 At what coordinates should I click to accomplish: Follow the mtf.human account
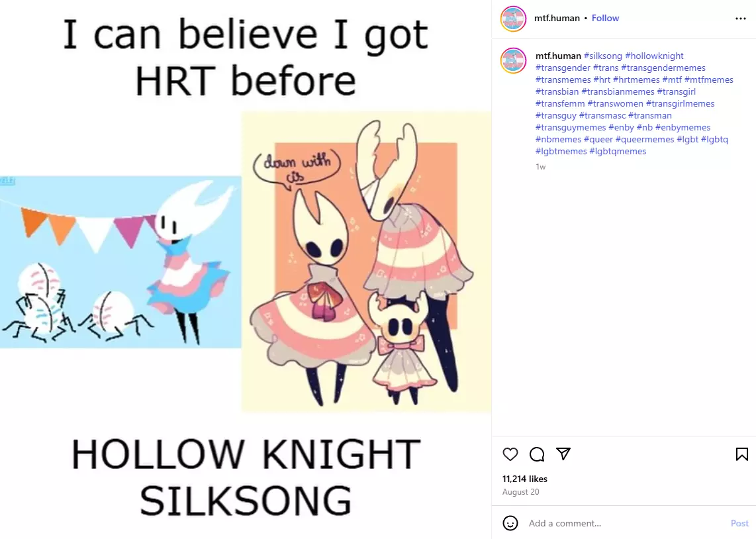click(605, 18)
